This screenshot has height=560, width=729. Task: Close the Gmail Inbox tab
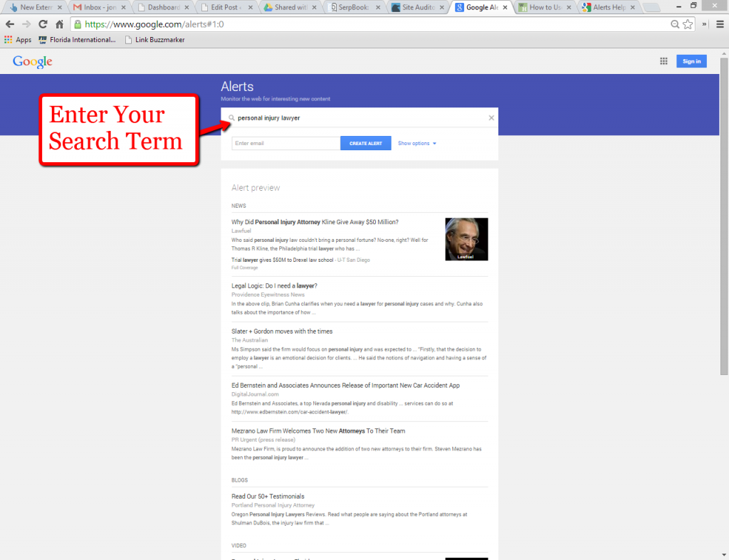123,7
